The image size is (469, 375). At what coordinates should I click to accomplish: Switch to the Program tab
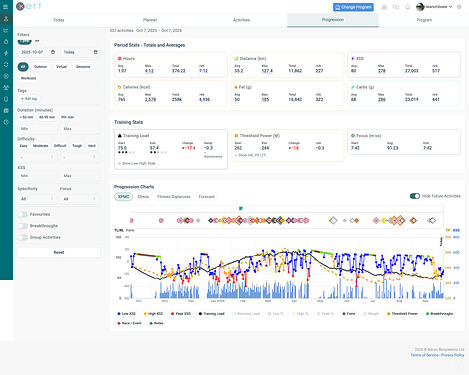424,20
